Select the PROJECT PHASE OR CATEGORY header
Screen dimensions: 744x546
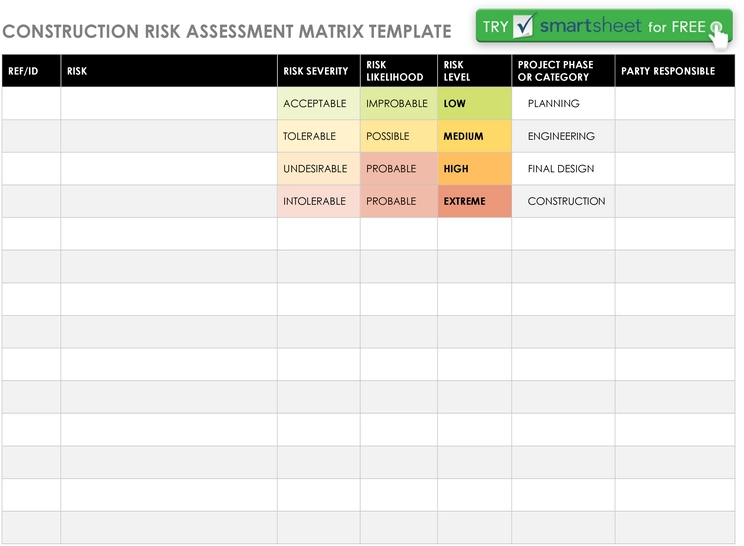pyautogui.click(x=563, y=71)
